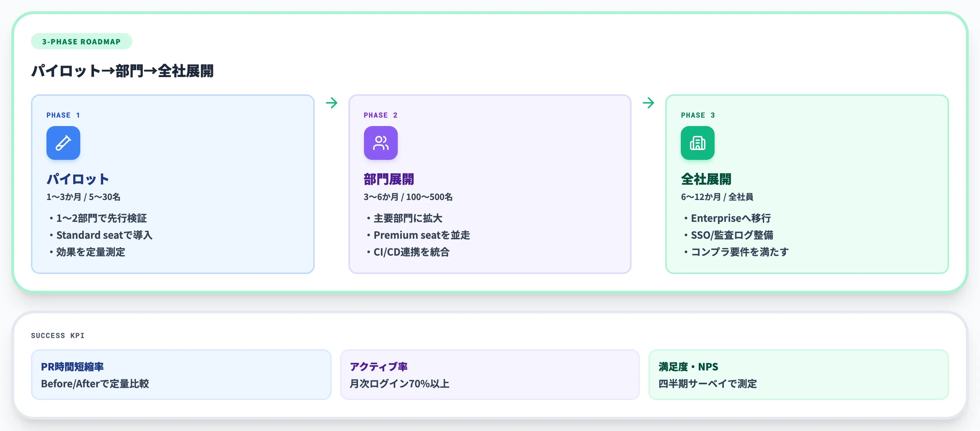The image size is (980, 431).
Task: Click the PHASE 2 label
Action: [x=381, y=115]
